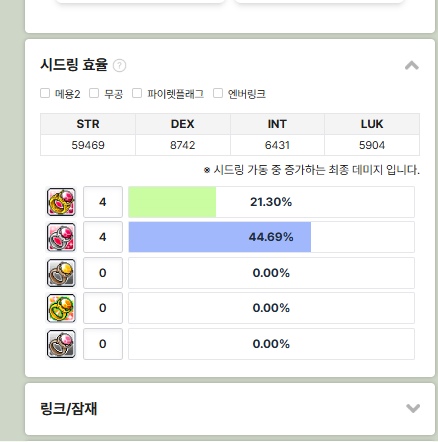Click the level field of the first ring
The height and width of the screenshot is (442, 438).
pyautogui.click(x=103, y=202)
